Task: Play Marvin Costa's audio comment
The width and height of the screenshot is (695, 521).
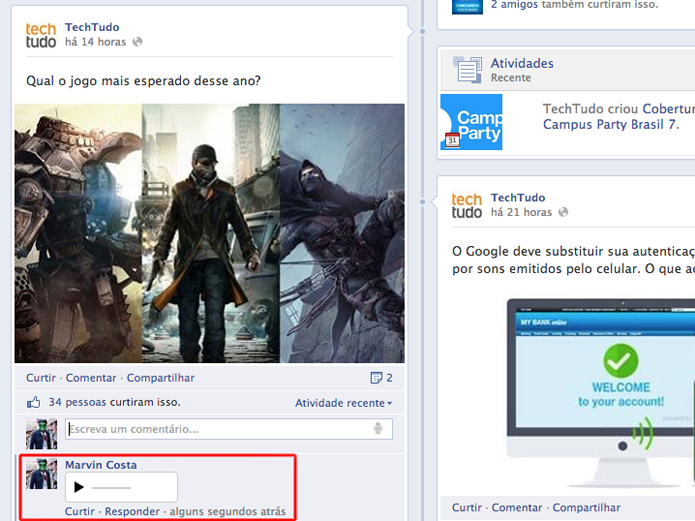Action: (x=79, y=487)
